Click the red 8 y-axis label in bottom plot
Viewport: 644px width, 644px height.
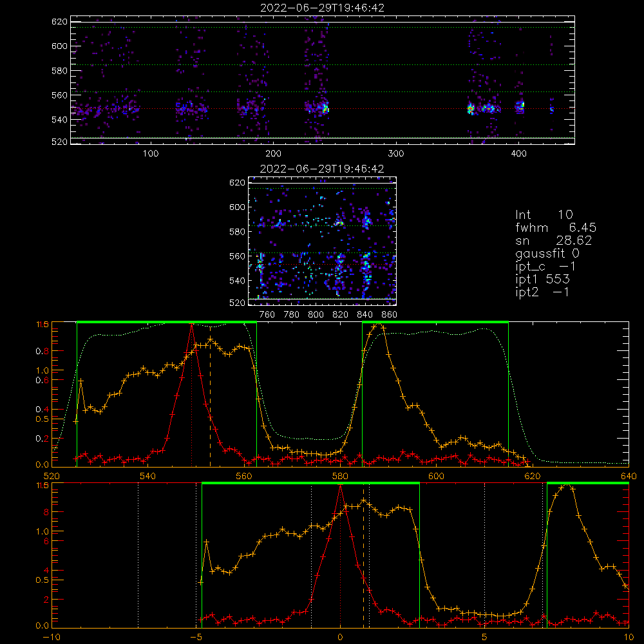46,512
